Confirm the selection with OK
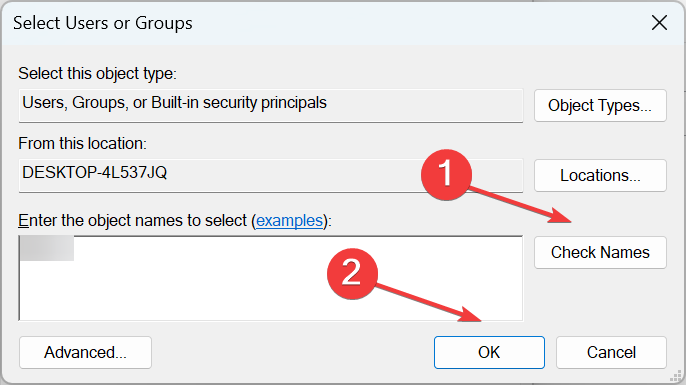 489,352
